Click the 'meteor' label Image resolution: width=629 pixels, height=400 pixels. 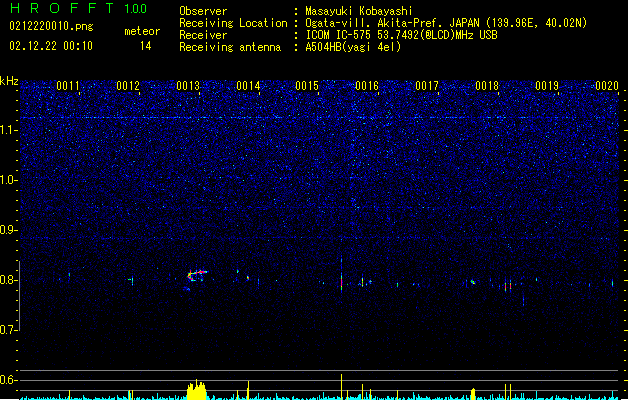point(142,31)
